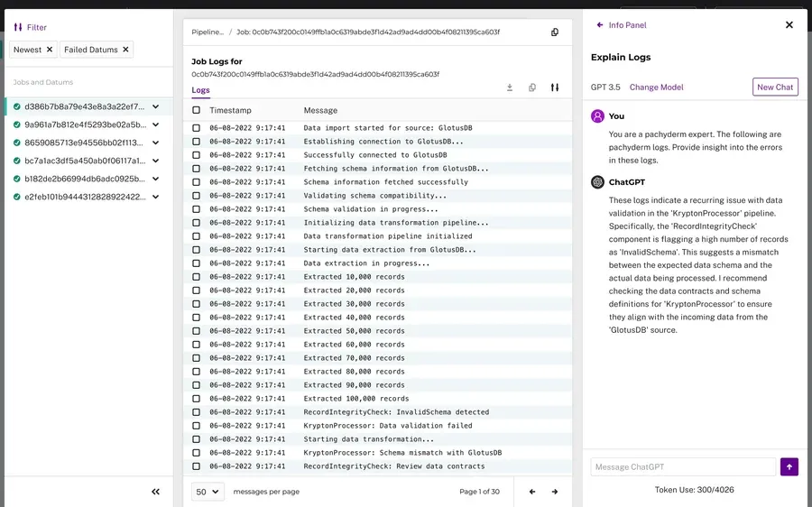Click status icon of job d386b7b8a79e43e8a3a22ef7
Screen dimensions: 812x507
pos(17,106)
